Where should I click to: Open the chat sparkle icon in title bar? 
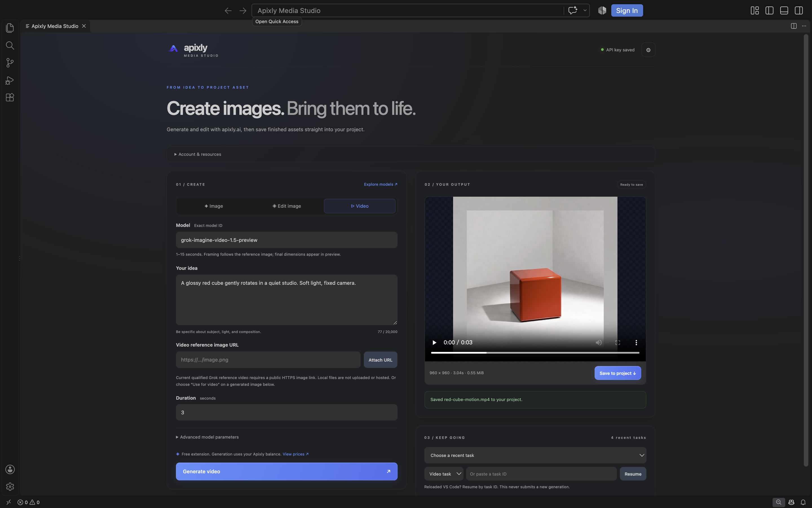[x=573, y=10]
